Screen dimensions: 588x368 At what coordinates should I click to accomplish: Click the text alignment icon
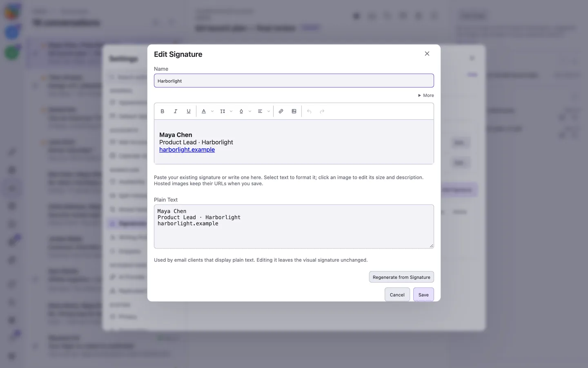[x=260, y=111]
